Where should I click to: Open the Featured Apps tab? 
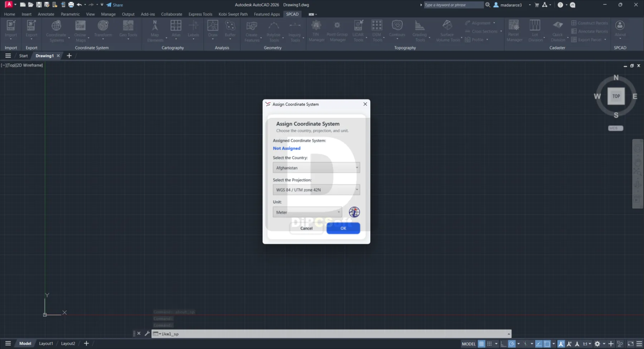[x=267, y=14]
